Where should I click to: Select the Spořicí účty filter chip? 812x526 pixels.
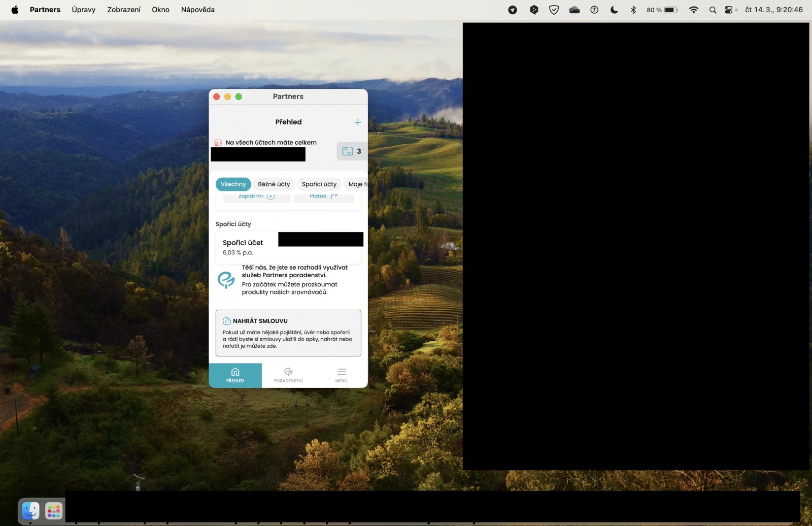tap(319, 184)
